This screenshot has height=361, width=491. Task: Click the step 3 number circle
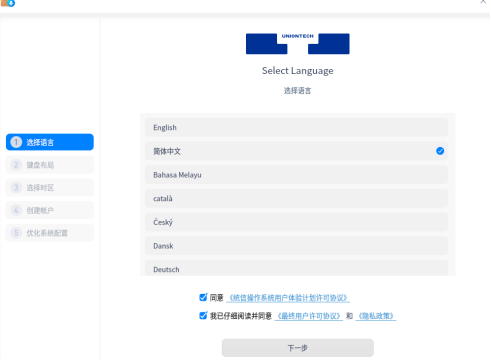(x=16, y=187)
